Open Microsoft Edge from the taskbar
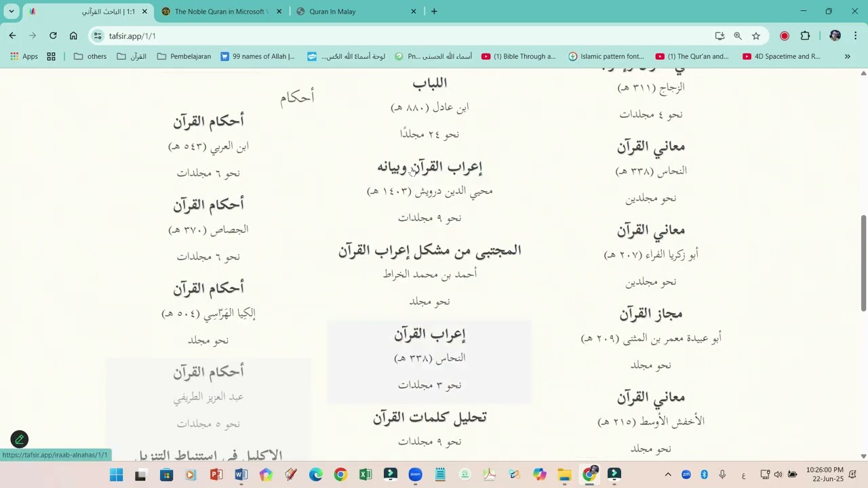Image resolution: width=868 pixels, height=488 pixels. (316, 474)
